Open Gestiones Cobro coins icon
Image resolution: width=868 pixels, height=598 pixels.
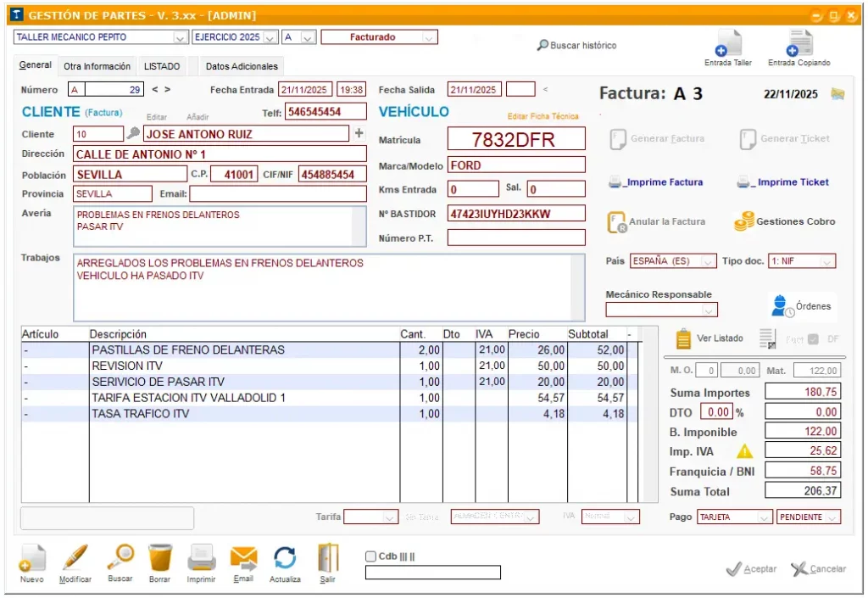coord(744,221)
